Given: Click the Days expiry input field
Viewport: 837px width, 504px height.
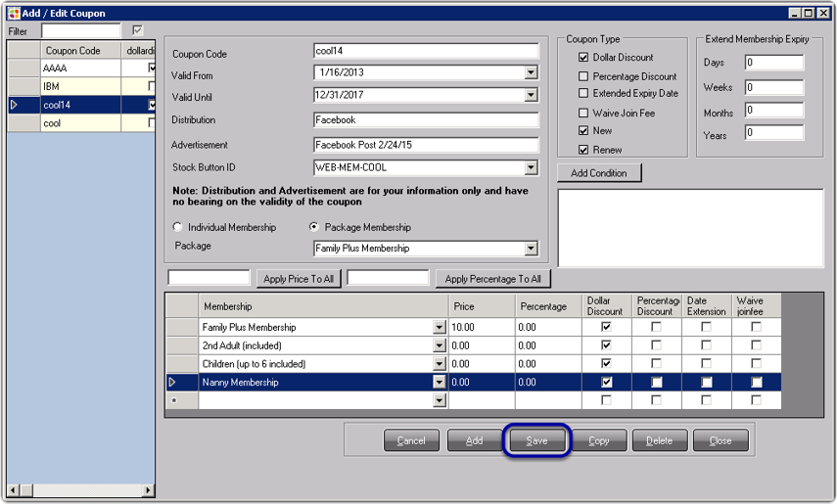Looking at the screenshot, I should click(773, 63).
